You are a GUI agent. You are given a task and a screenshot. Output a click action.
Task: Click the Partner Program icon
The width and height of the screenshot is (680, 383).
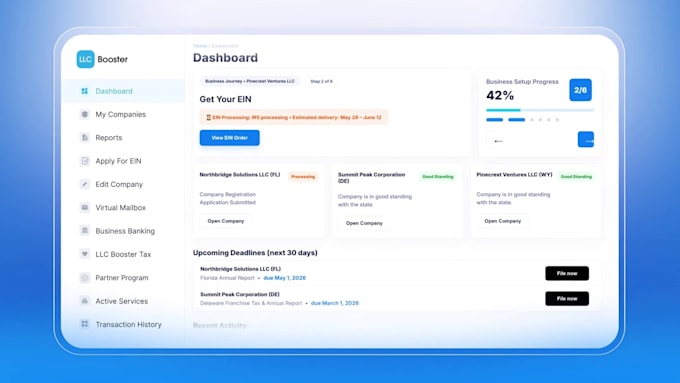pos(85,278)
